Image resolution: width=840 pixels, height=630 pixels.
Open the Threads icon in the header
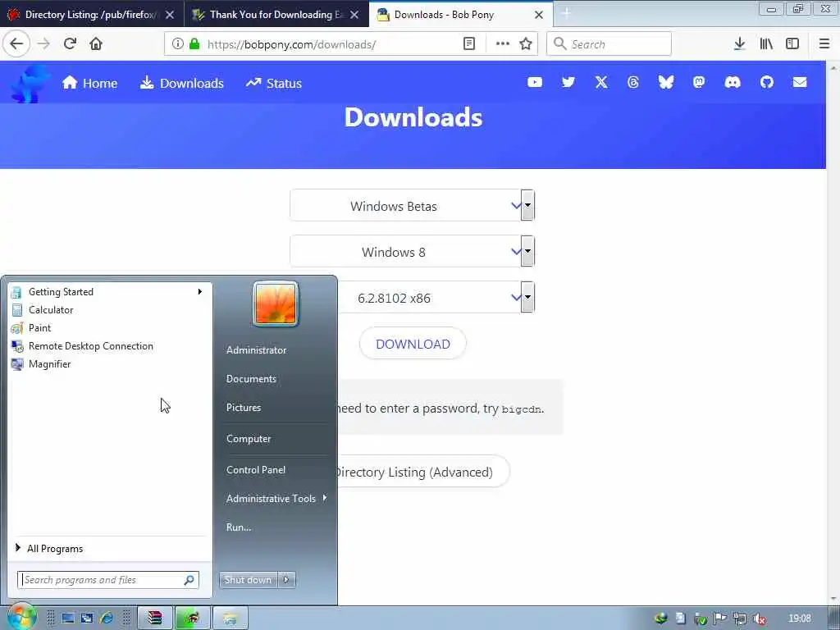point(632,82)
